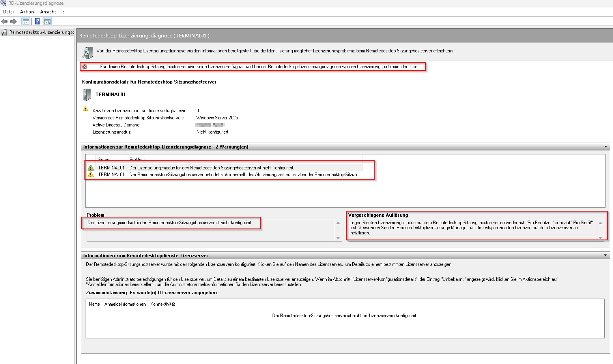The width and height of the screenshot is (613, 364).
Task: Toggle the action pane toolbar icon
Action: click(47, 21)
